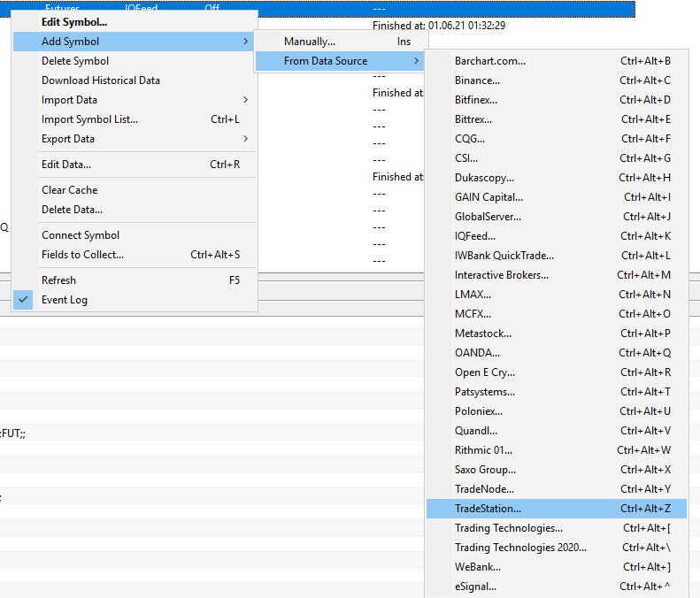Select MCFX data source
This screenshot has width=700, height=598.
pyautogui.click(x=557, y=314)
